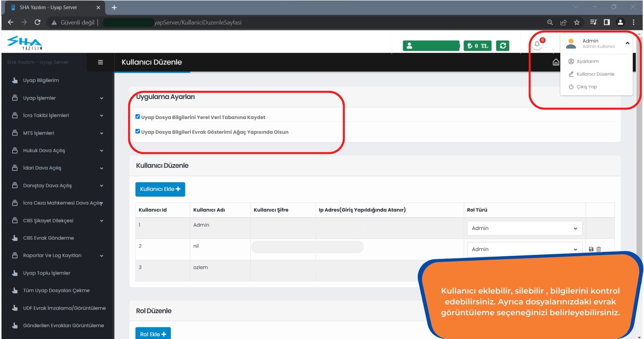Click browser zoom magnifier icon
The image size is (644, 339).
coord(550,22)
